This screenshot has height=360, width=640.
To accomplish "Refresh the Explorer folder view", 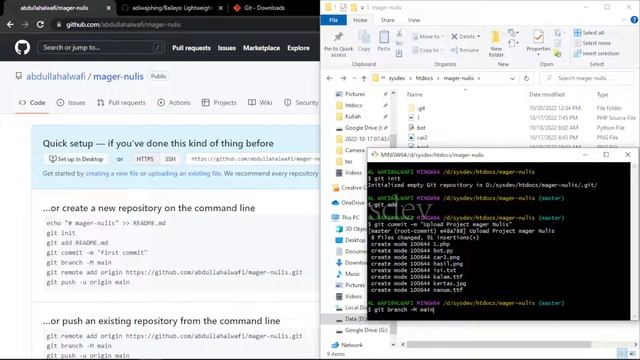I will pos(526,78).
